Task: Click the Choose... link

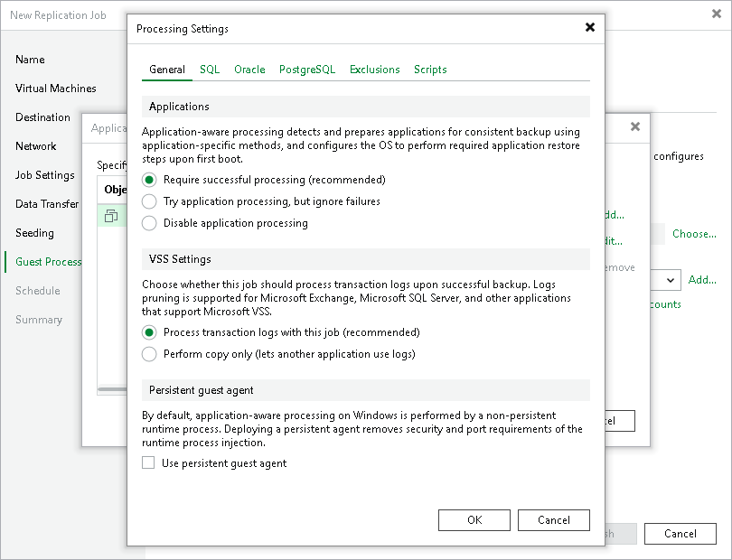Action: pyautogui.click(x=693, y=234)
